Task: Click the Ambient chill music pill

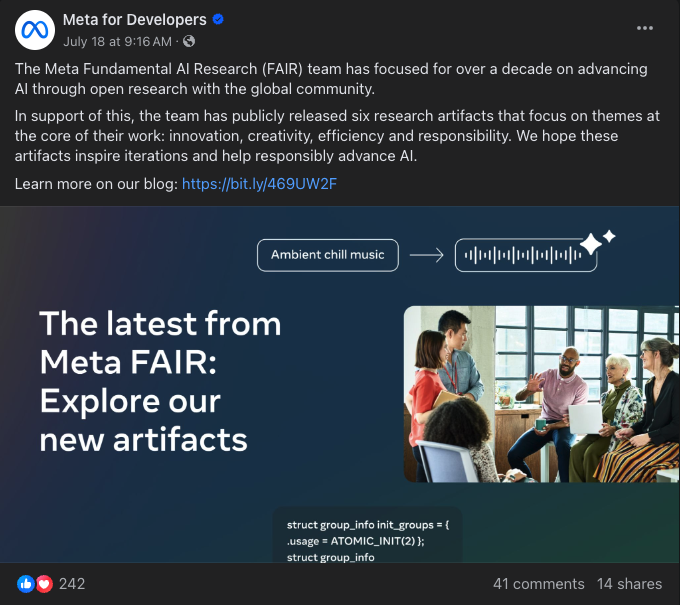Action: click(328, 255)
